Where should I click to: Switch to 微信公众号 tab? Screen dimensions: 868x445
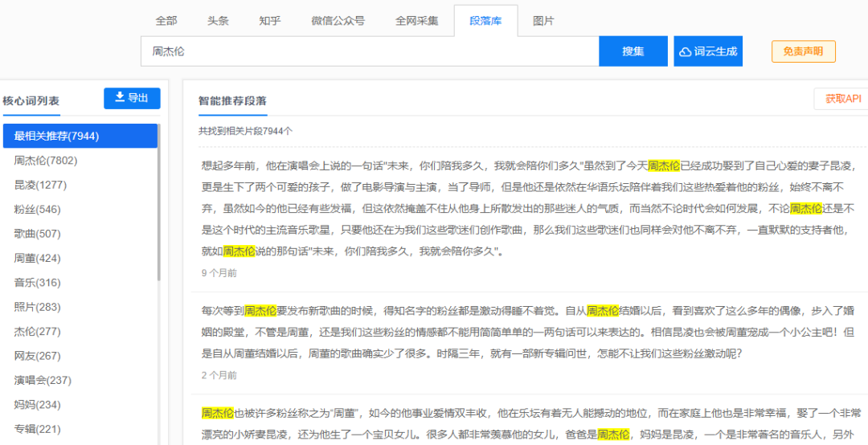[338, 21]
